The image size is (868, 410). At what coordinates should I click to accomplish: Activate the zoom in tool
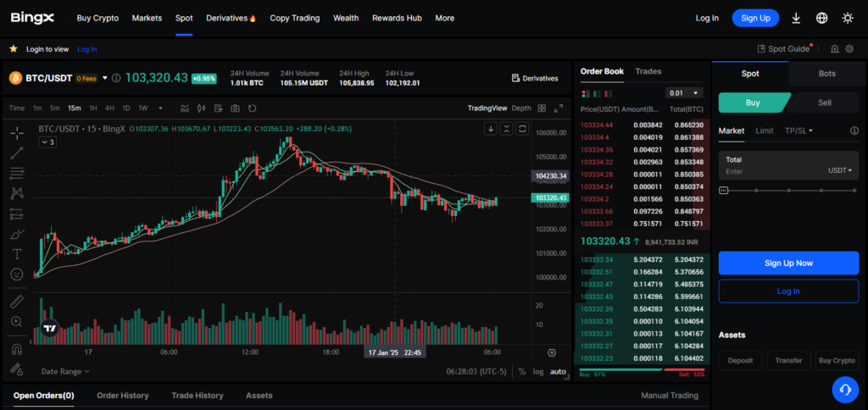click(17, 321)
